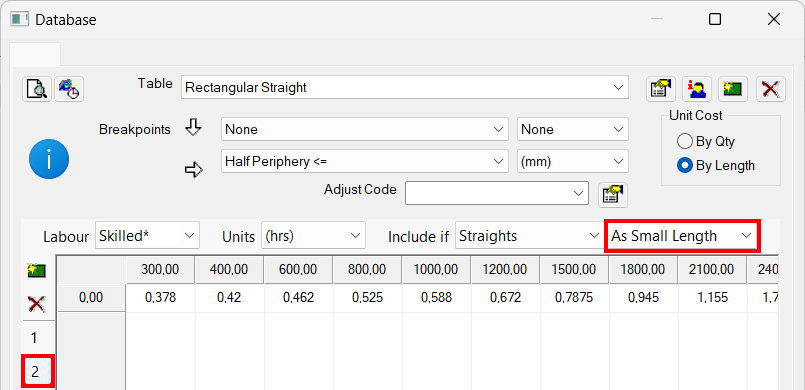The image size is (805, 390).
Task: Click the cell with value 0,7875
Action: click(x=574, y=298)
